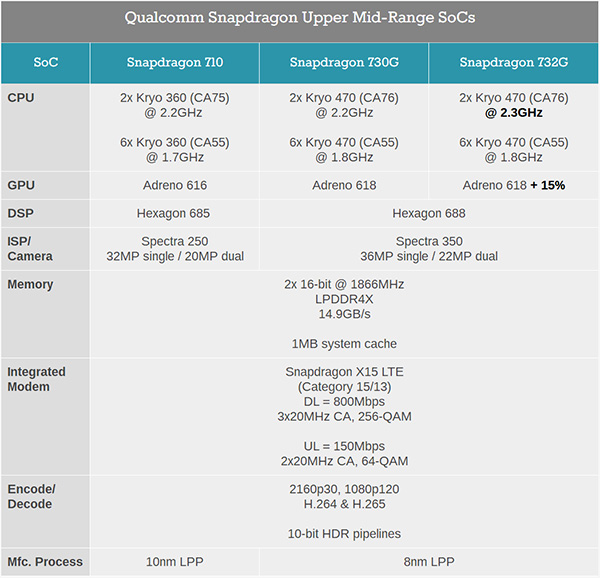
Task: Select the Memory row label
Action: (30, 285)
